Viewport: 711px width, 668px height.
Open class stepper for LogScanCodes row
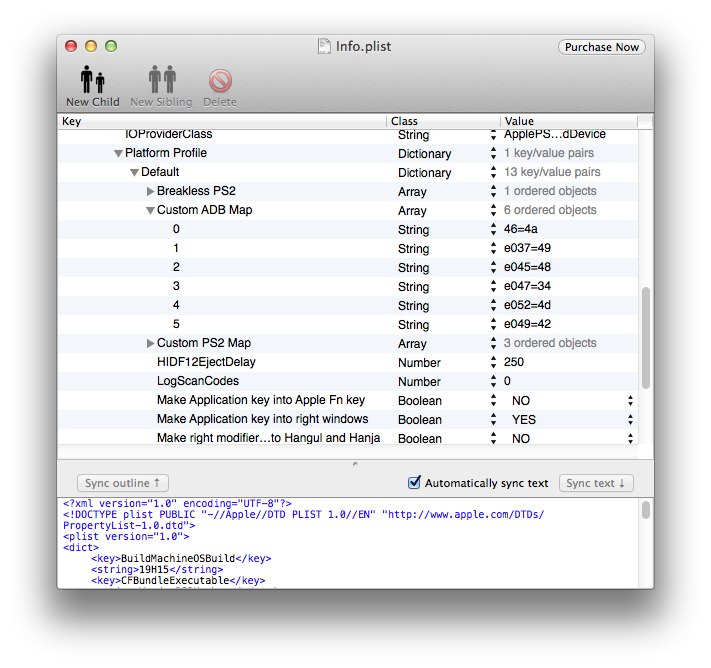[x=493, y=381]
